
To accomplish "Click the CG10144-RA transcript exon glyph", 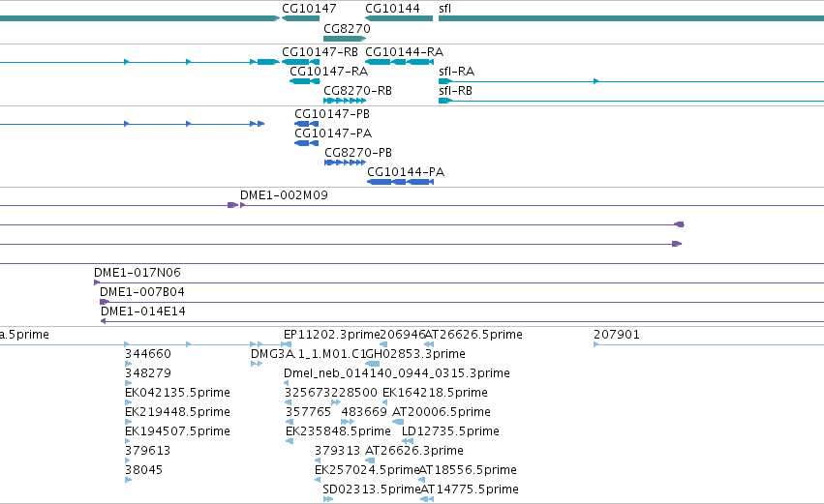I will pyautogui.click(x=399, y=62).
